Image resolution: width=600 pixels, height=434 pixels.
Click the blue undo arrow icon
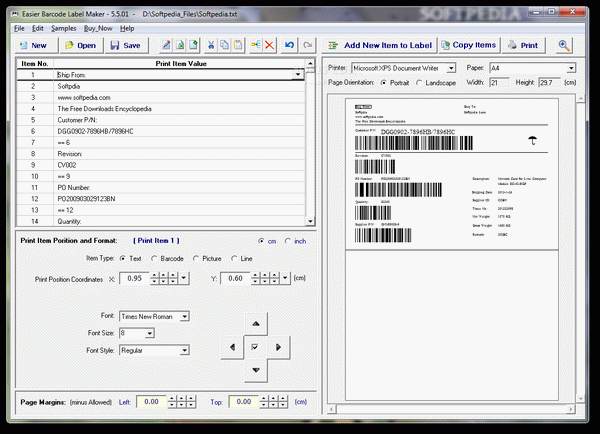289,45
